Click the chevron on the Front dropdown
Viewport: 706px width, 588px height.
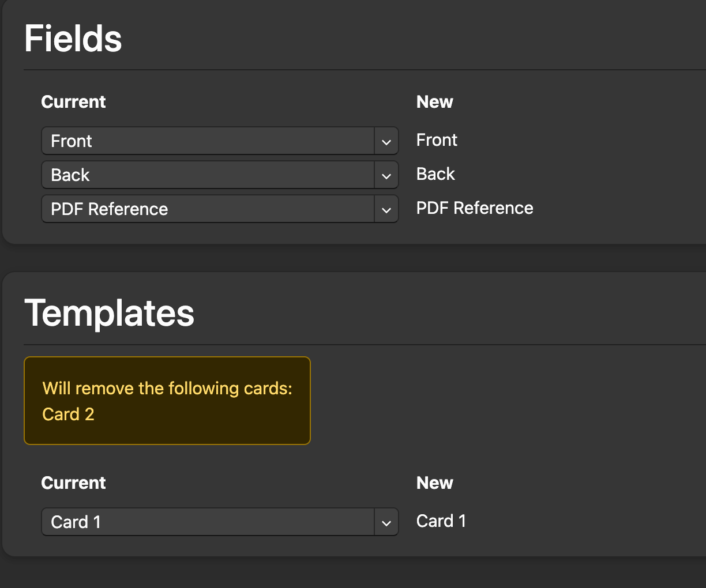386,142
